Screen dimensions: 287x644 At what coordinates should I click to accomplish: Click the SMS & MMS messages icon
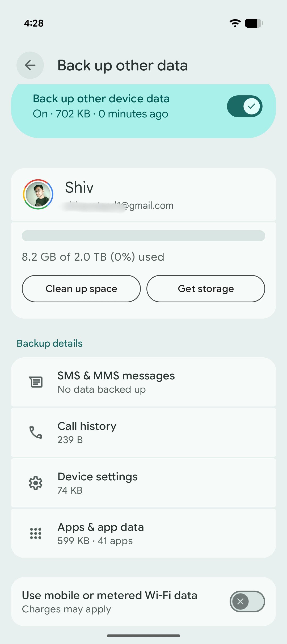tap(36, 382)
